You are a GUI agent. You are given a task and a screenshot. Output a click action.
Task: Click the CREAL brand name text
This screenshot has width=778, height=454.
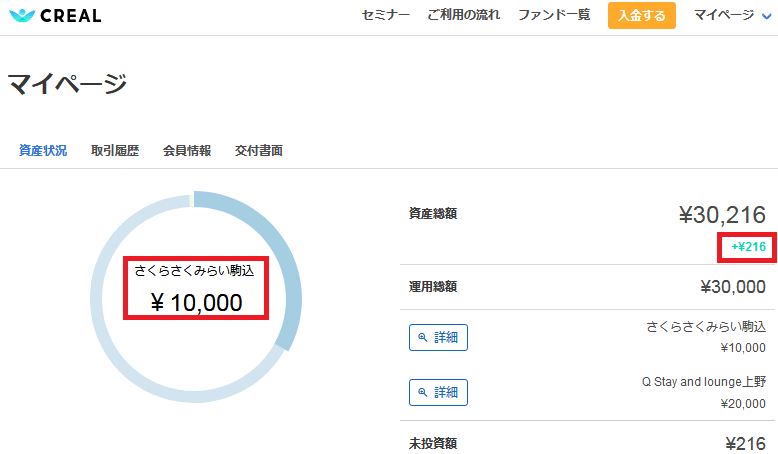70,16
